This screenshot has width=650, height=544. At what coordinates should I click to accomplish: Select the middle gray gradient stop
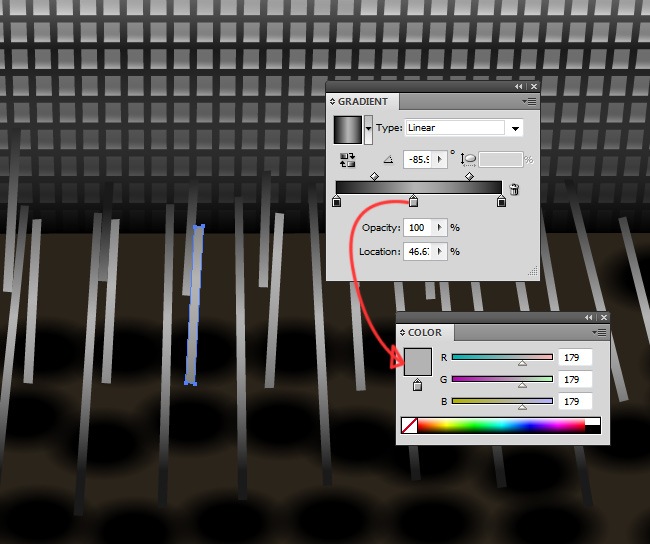pyautogui.click(x=413, y=202)
